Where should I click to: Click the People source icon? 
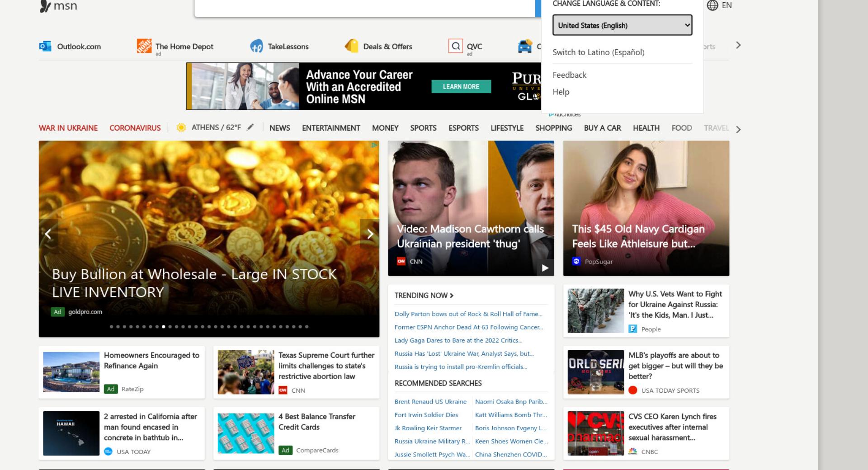pyautogui.click(x=633, y=329)
